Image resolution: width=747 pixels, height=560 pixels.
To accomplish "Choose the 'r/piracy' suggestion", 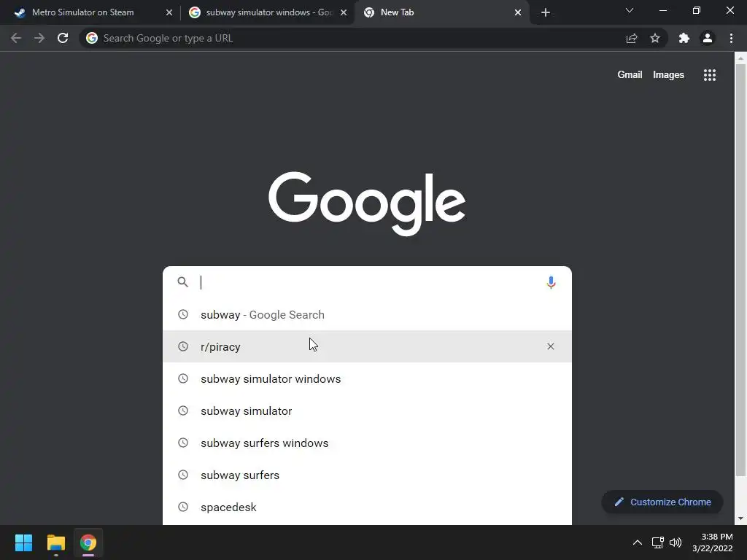I will 367,346.
